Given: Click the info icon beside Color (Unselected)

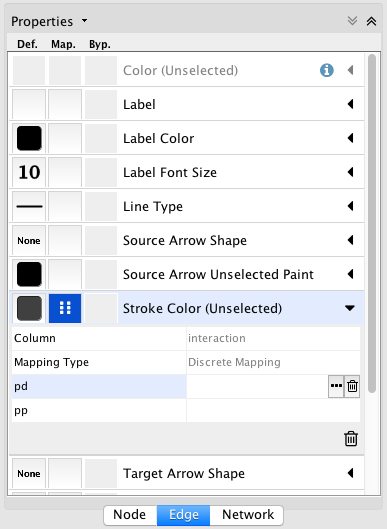Looking at the screenshot, I should coord(326,70).
